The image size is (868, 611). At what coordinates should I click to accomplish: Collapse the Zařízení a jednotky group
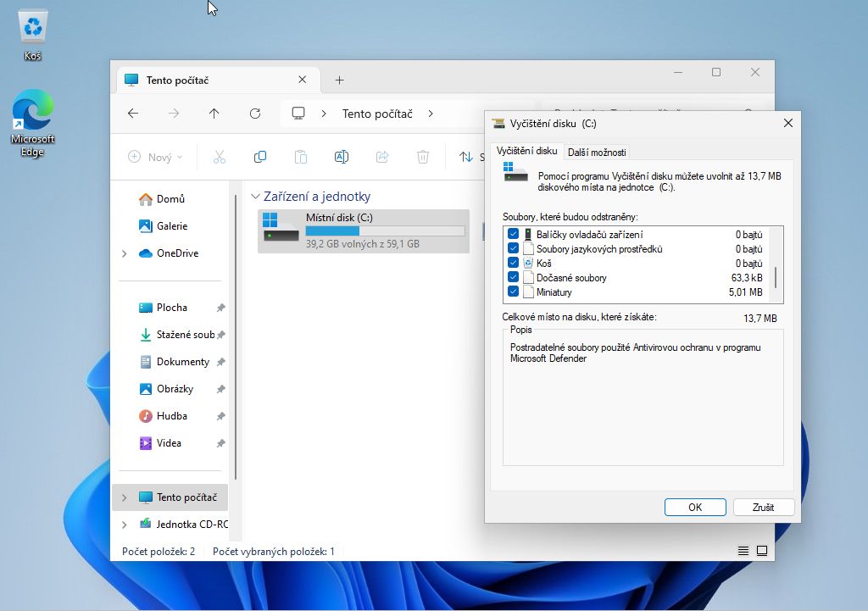click(255, 197)
